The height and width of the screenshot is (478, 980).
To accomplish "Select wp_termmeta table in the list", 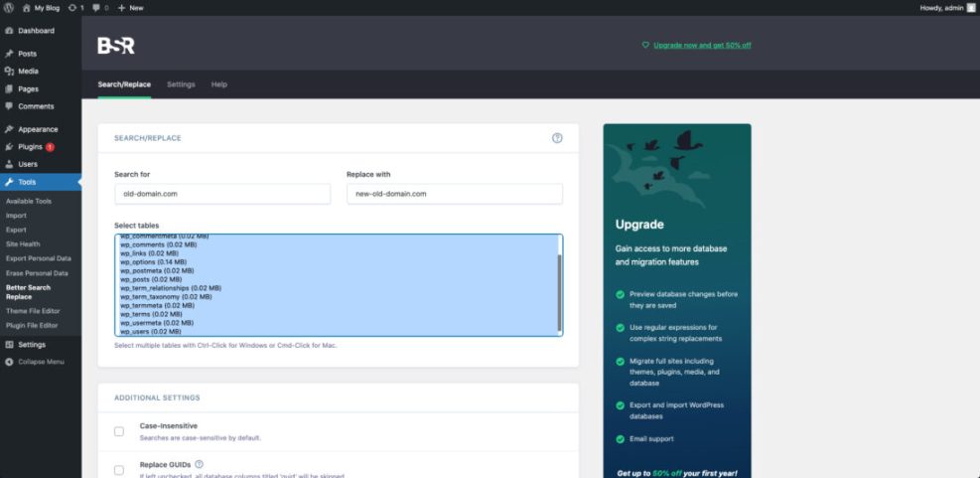I will pyautogui.click(x=338, y=306).
